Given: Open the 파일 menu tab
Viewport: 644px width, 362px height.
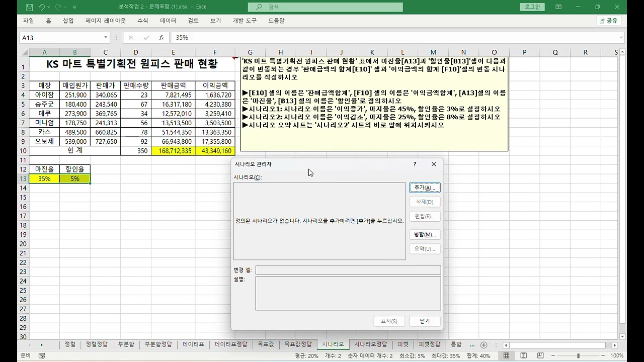Looking at the screenshot, I should coord(29,21).
